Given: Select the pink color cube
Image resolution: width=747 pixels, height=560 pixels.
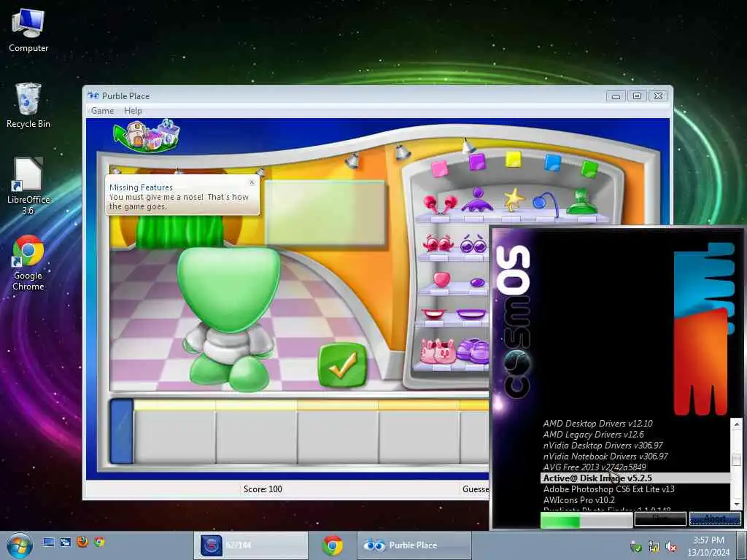Looking at the screenshot, I should 439,168.
